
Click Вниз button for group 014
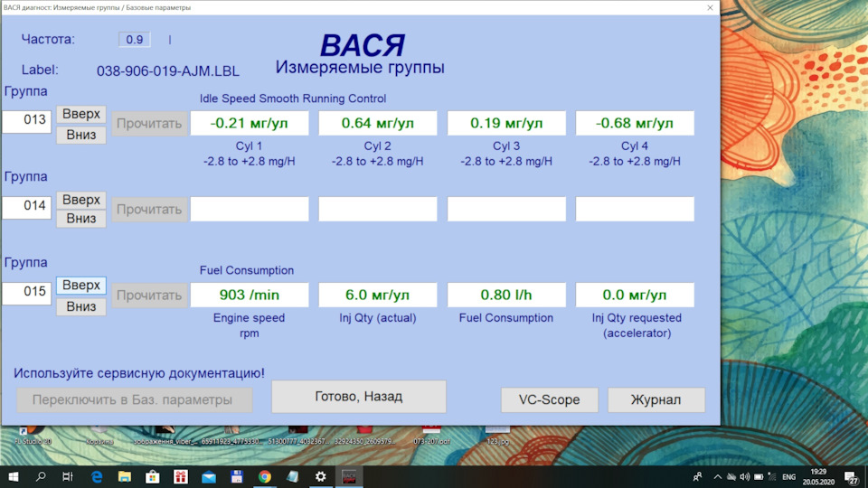click(x=80, y=219)
